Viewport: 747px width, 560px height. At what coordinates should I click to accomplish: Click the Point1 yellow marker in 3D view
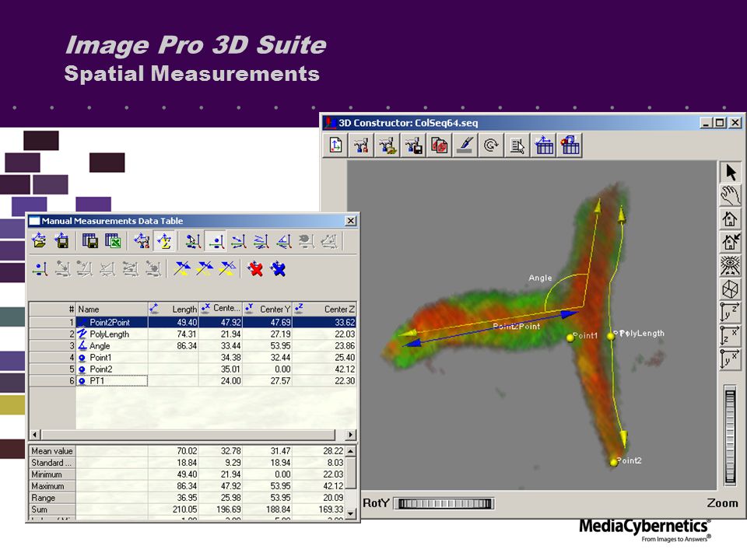pyautogui.click(x=570, y=338)
